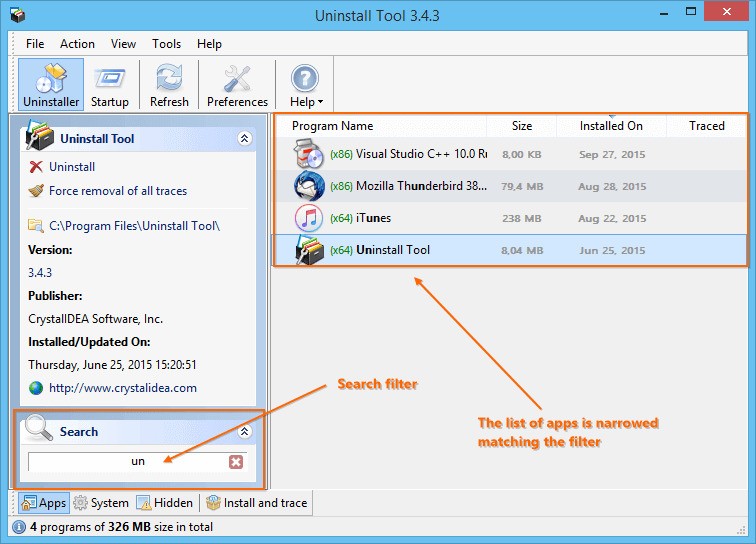Image resolution: width=756 pixels, height=544 pixels.
Task: Toggle the System programs filter
Action: pos(101,503)
